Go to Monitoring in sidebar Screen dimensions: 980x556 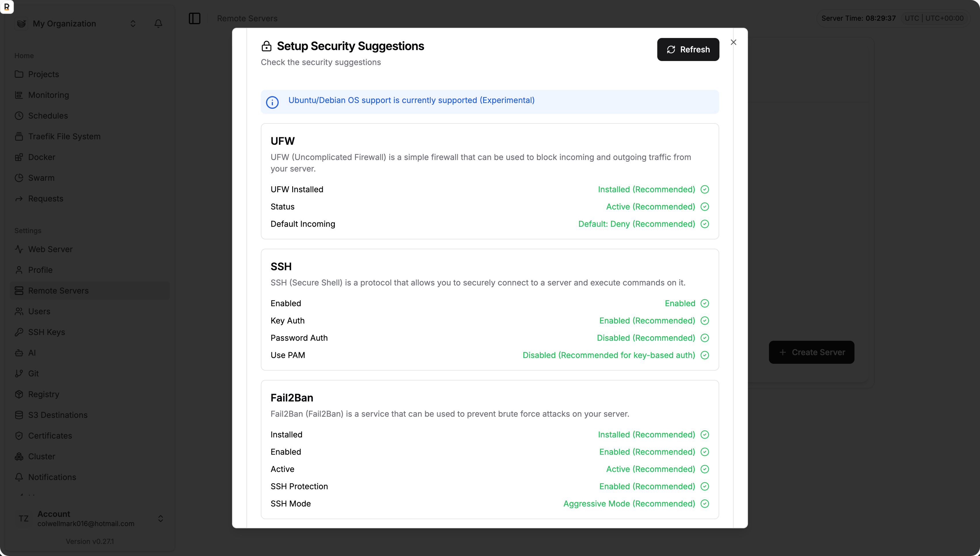48,95
